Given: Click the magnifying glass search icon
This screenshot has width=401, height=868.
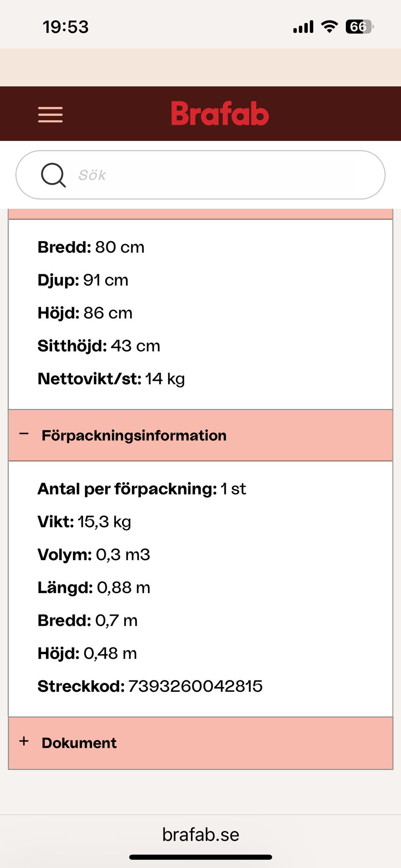Looking at the screenshot, I should coord(53,175).
